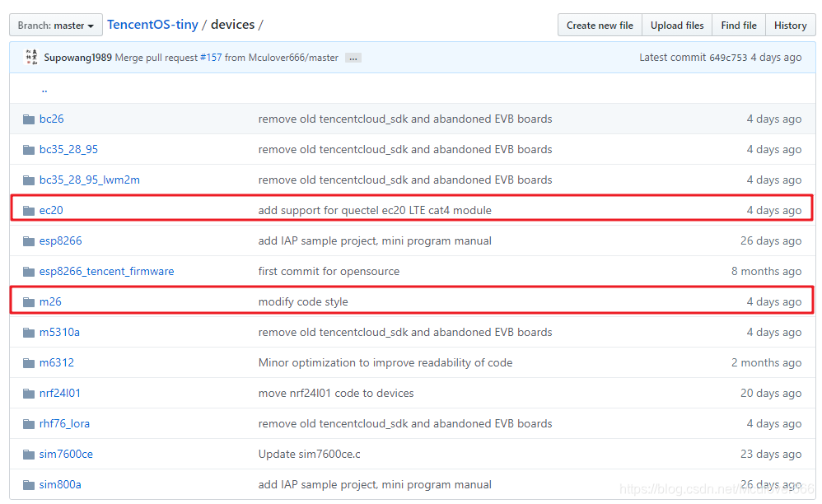
Task: Click the folder icon for m5310a
Action: [x=29, y=332]
